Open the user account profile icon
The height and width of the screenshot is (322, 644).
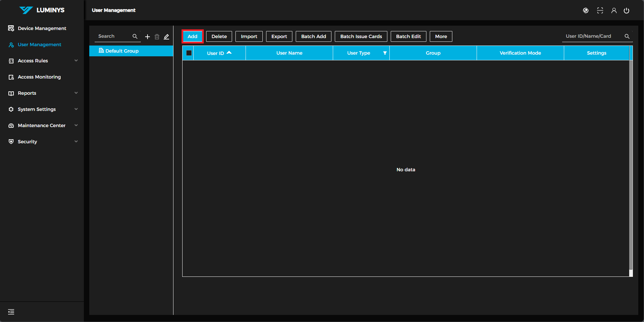[614, 10]
